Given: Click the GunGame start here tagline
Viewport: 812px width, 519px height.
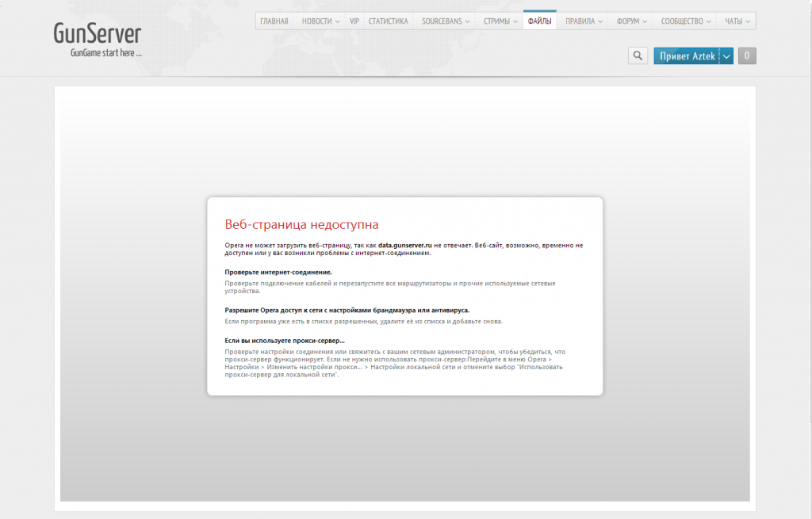Looking at the screenshot, I should pyautogui.click(x=105, y=54).
